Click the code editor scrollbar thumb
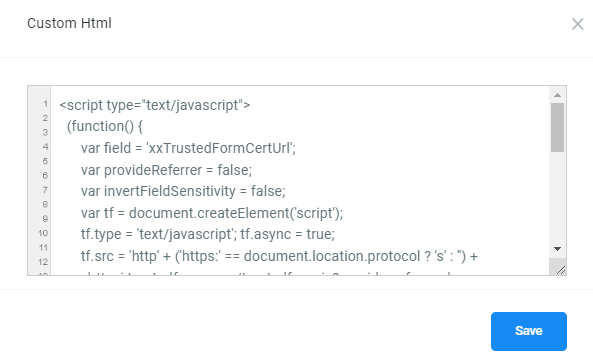This screenshot has width=593, height=364. coord(557,128)
